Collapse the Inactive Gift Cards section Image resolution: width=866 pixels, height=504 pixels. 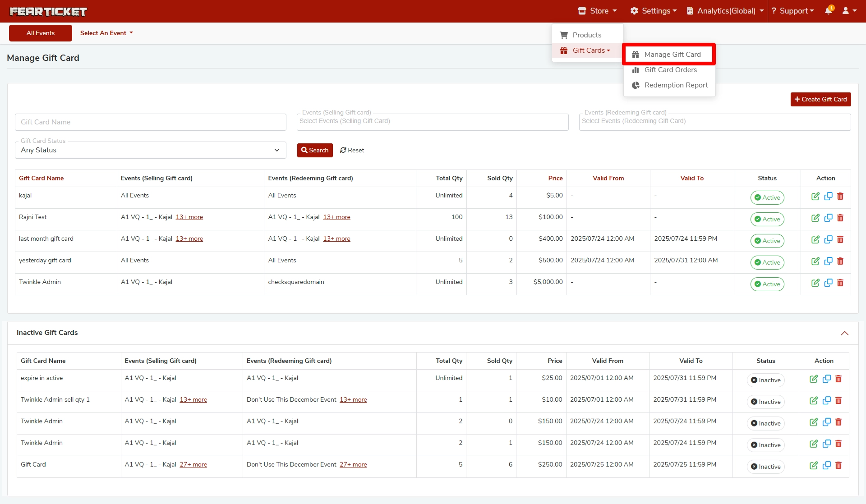point(844,333)
